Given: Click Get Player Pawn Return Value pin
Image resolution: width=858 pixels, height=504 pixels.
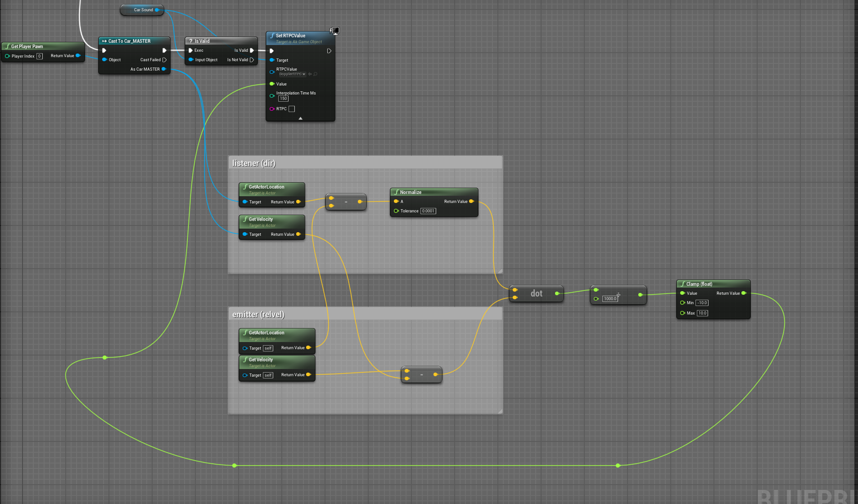Looking at the screenshot, I should pyautogui.click(x=78, y=56).
